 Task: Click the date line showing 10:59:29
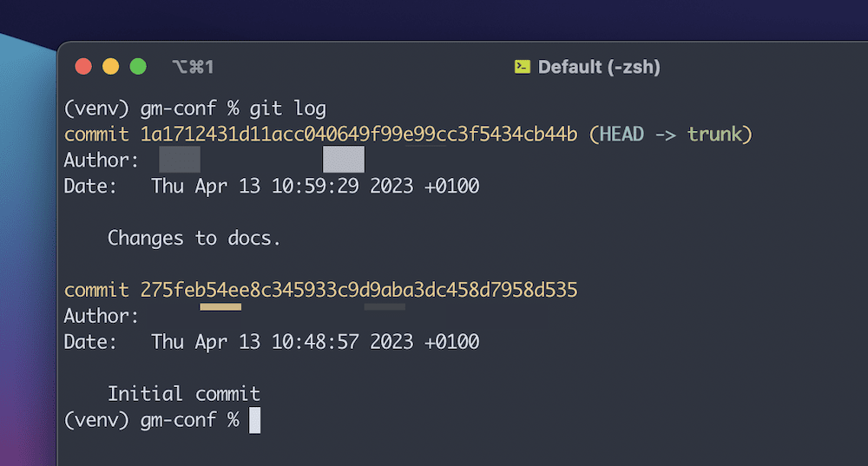pos(315,187)
